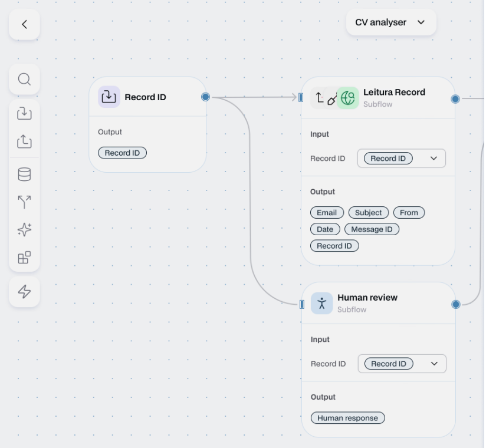Viewport: 486px width, 448px height.
Task: Select the output upload icon in sidebar
Action: pyautogui.click(x=24, y=141)
